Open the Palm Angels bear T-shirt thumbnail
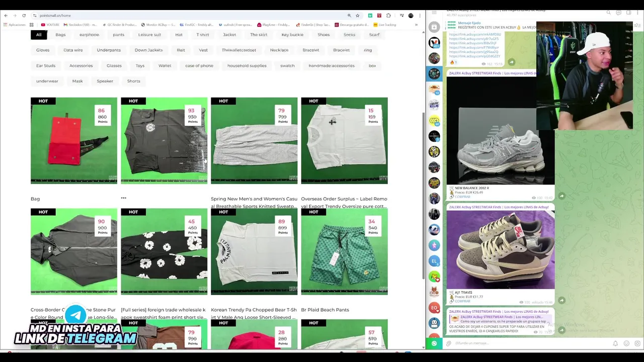 (254, 251)
